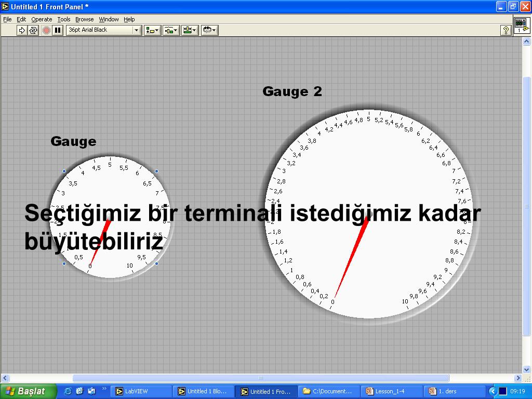Open the 36pt Arial Black font dropdown
The image size is (532, 399).
coord(104,30)
